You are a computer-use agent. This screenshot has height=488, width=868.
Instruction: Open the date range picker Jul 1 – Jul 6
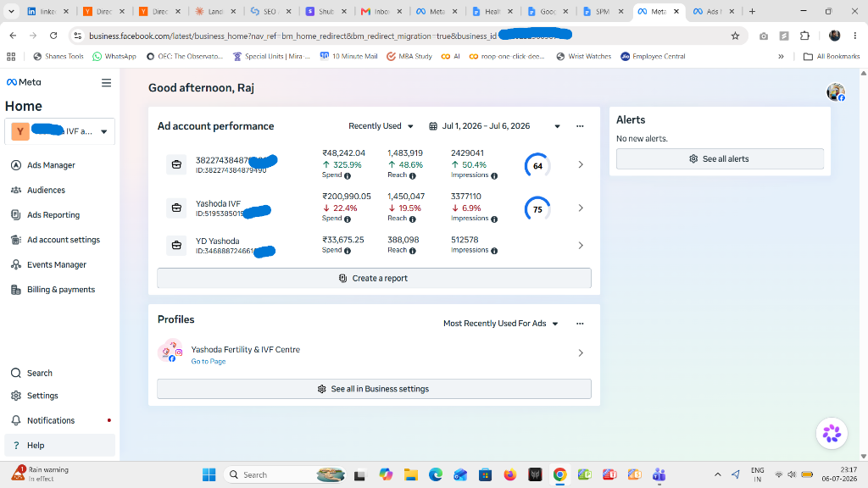click(494, 126)
